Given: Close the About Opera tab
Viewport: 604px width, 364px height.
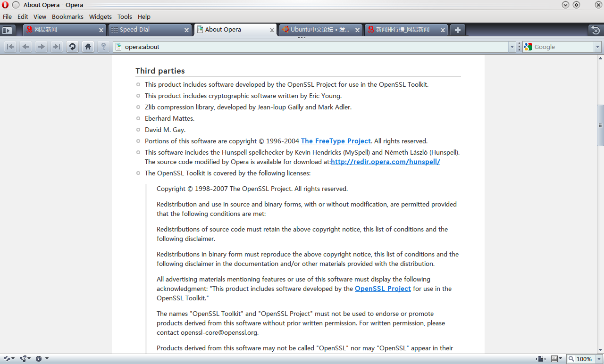Looking at the screenshot, I should tap(272, 30).
